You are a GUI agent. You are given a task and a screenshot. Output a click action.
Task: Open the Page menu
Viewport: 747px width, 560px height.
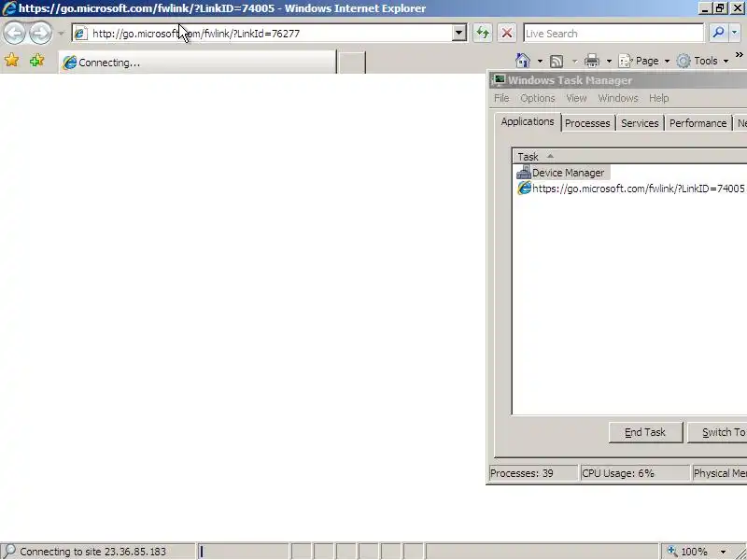[643, 61]
